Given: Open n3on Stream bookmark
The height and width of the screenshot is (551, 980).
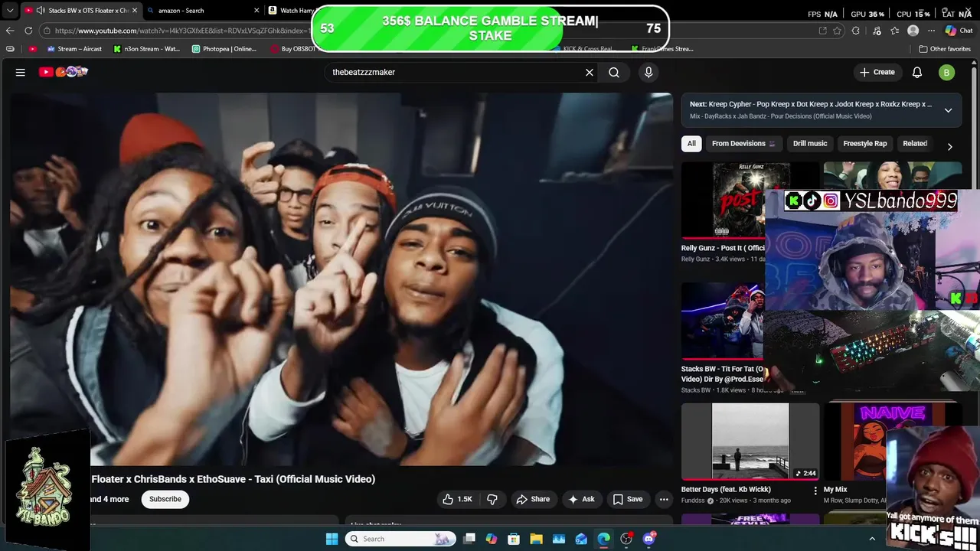Looking at the screenshot, I should 146,49.
